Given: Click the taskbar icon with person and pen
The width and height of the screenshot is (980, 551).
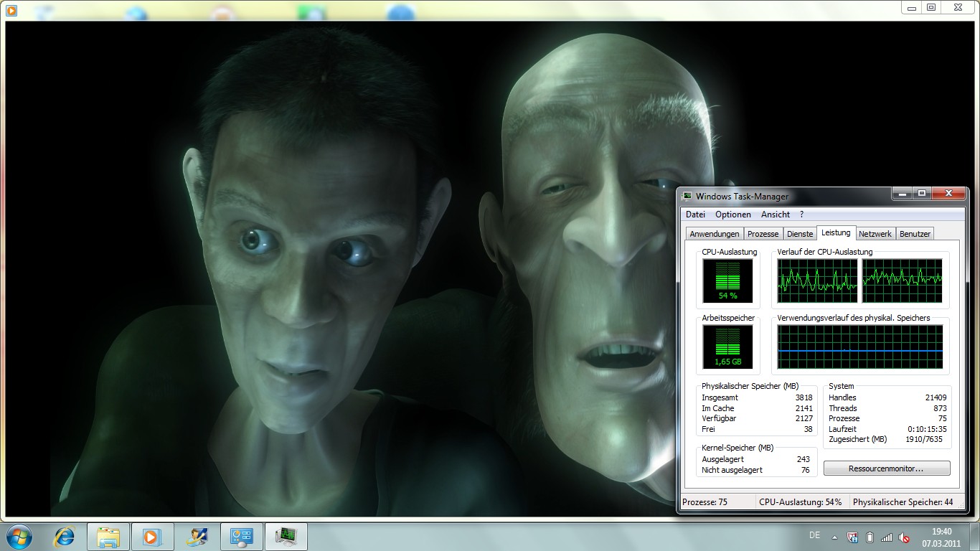Looking at the screenshot, I should [x=197, y=537].
